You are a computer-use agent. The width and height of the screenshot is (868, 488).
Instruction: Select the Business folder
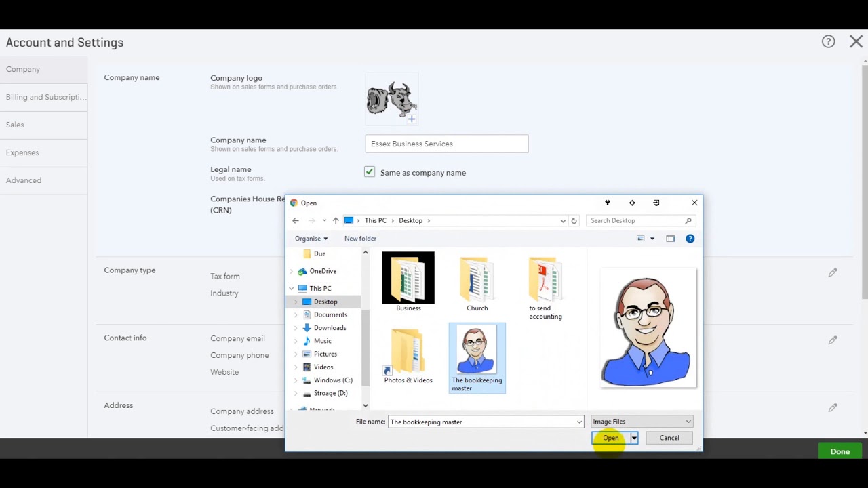click(408, 282)
